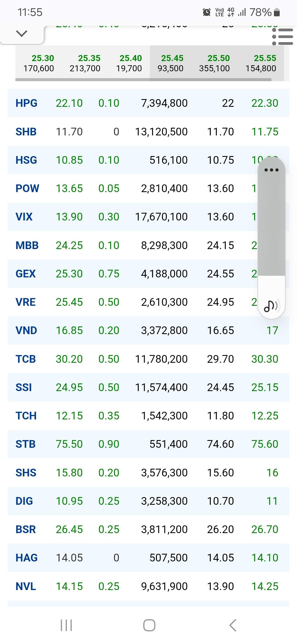Open TCH stock symbol
Image resolution: width=297 pixels, height=644 pixels.
(26, 416)
